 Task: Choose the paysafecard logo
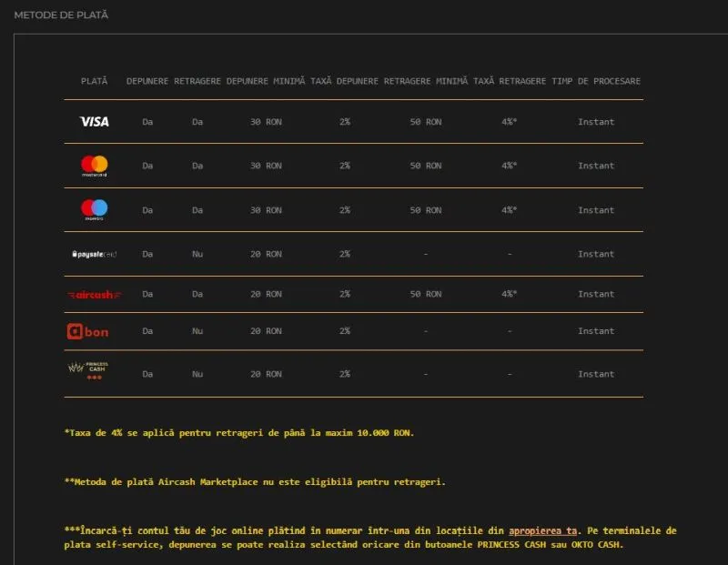(x=95, y=254)
